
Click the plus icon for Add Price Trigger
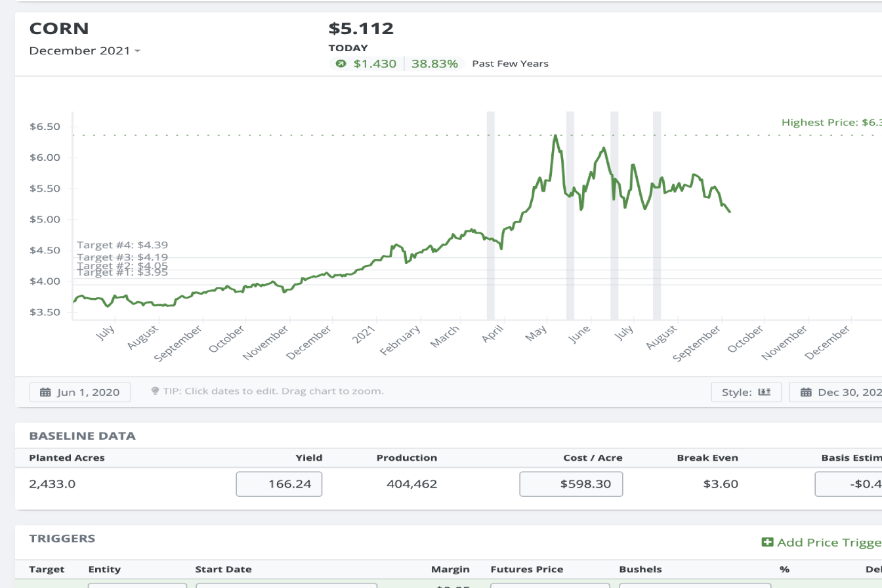767,542
